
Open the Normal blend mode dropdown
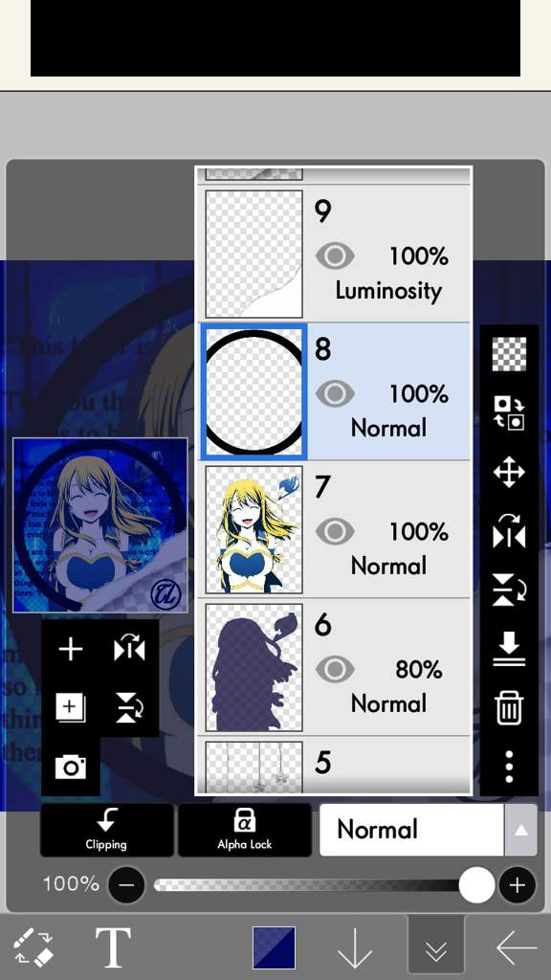point(428,830)
